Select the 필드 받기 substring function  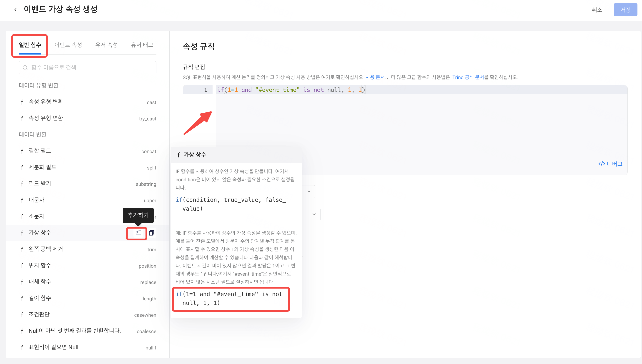88,184
